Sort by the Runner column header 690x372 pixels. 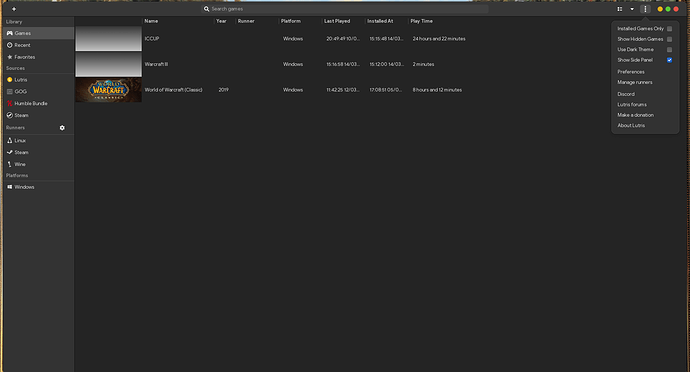point(246,21)
